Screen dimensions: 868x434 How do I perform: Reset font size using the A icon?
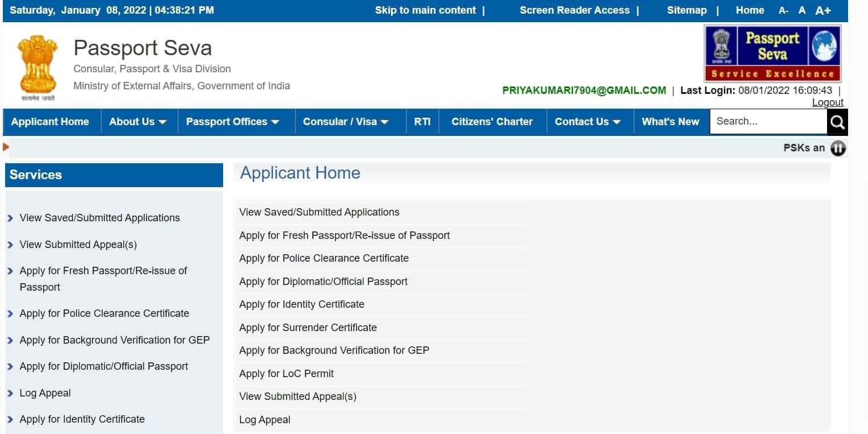pos(802,10)
